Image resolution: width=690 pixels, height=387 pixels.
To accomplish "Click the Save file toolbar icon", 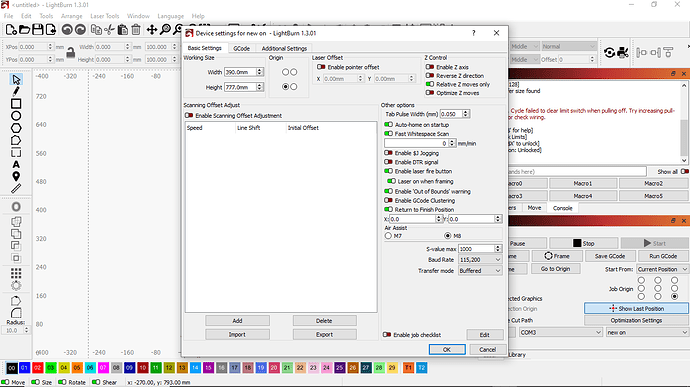I will [x=38, y=29].
